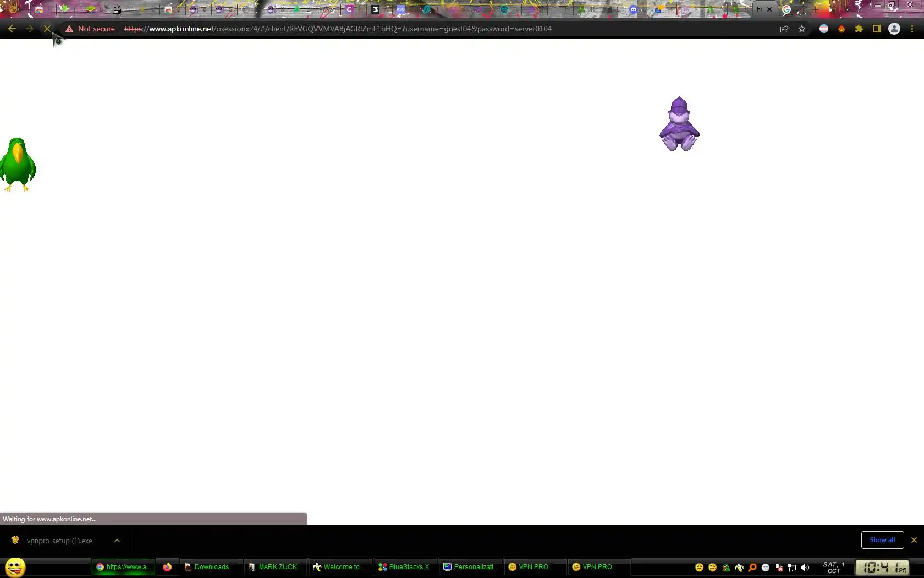Click the Not secure warning indicator
Image resolution: width=924 pixels, height=578 pixels.
[x=90, y=29]
